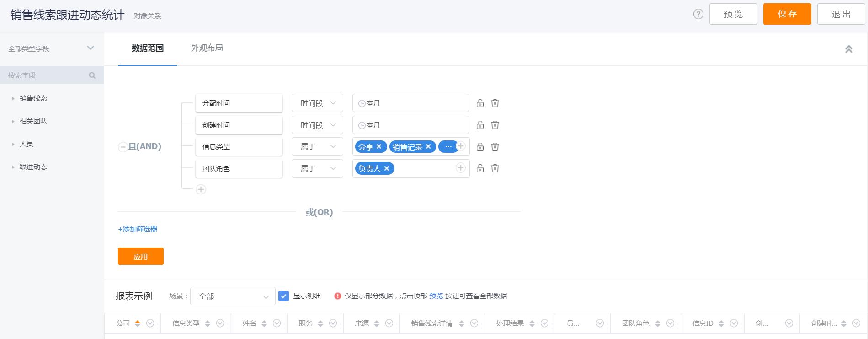The image size is (868, 339).
Task: Open the 公司 column options chevron
Action: pyautogui.click(x=150, y=323)
